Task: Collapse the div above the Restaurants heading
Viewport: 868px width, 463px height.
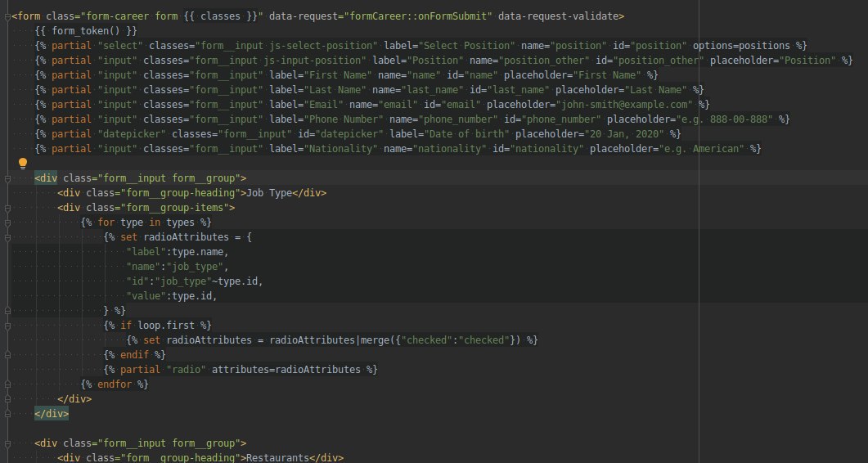Action: [7, 443]
